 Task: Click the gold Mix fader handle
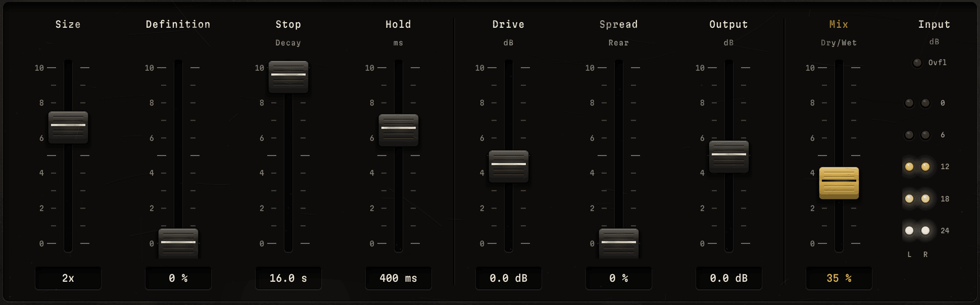[839, 183]
